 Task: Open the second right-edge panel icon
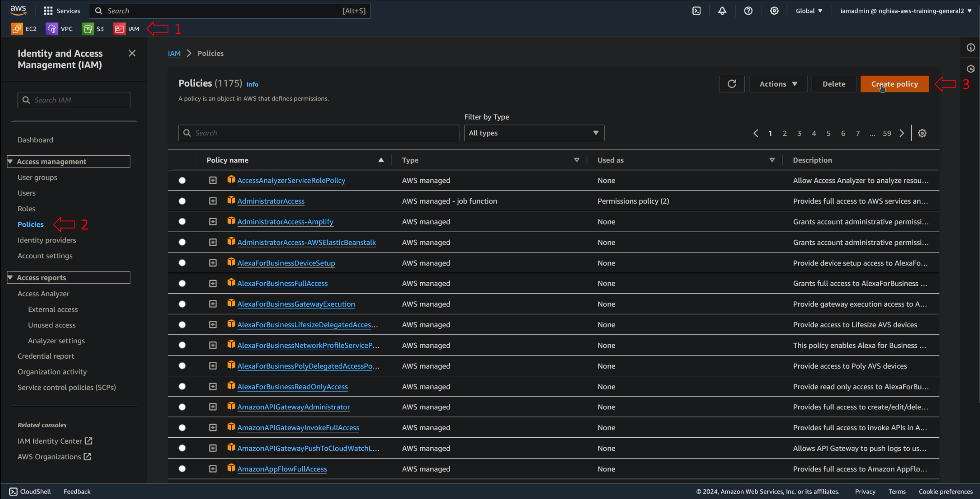coord(971,69)
